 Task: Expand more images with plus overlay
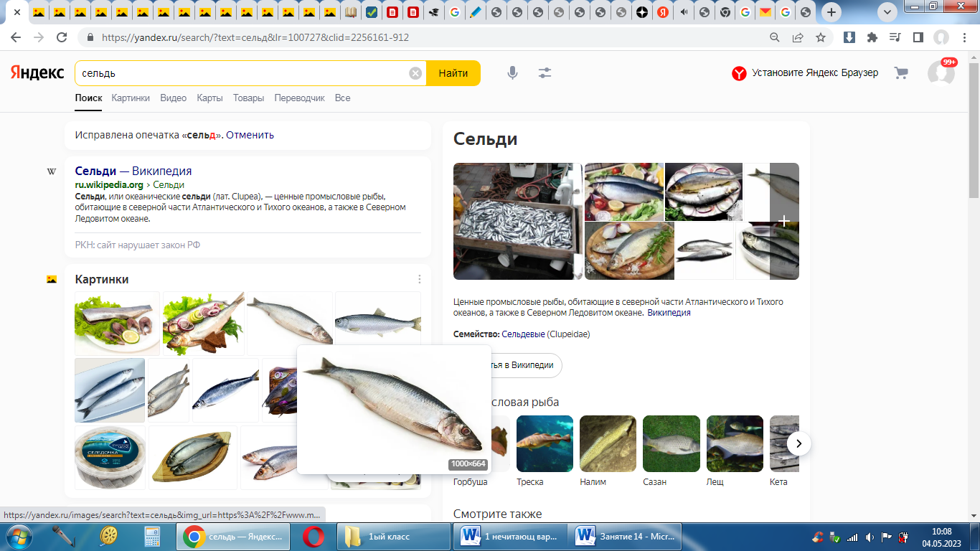[x=784, y=221]
